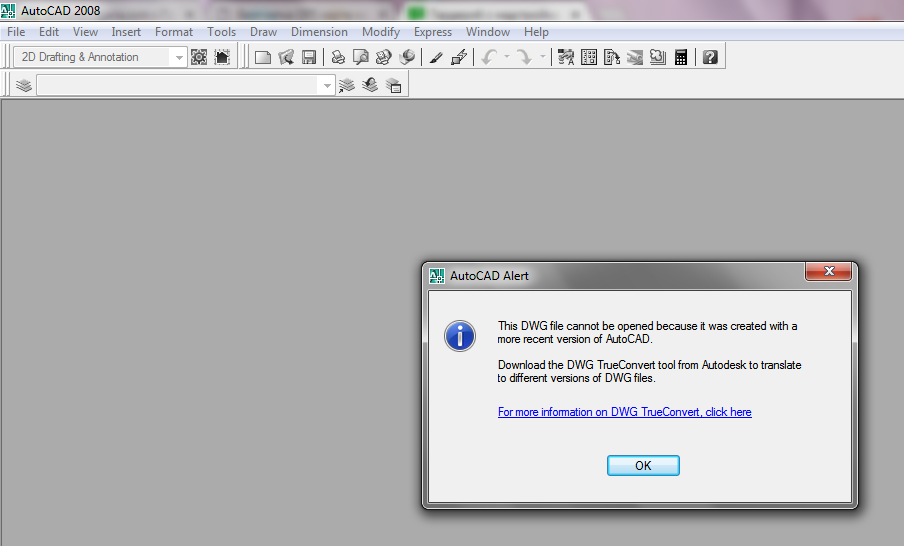The height and width of the screenshot is (546, 904).
Task: Open the File menu
Action: [x=16, y=32]
